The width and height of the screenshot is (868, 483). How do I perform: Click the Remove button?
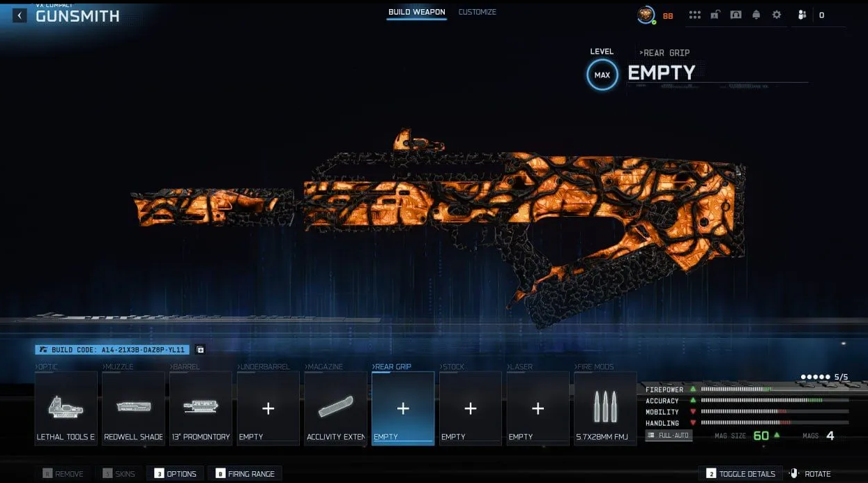[63, 474]
